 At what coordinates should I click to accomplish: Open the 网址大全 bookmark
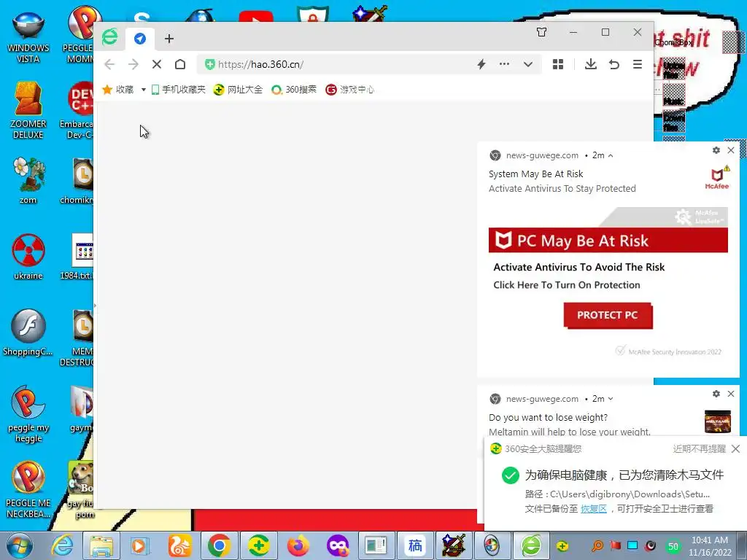(238, 90)
